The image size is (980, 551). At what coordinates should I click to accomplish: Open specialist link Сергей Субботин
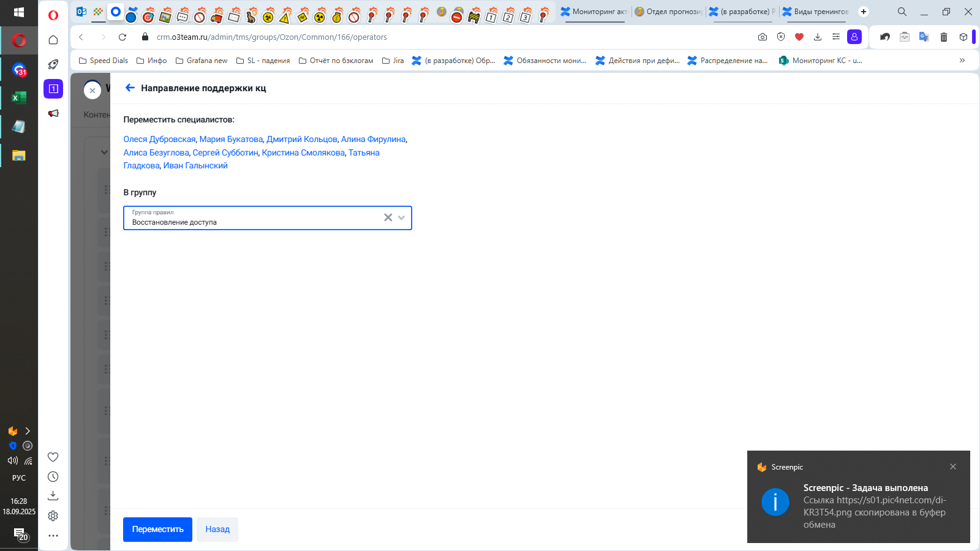click(225, 153)
